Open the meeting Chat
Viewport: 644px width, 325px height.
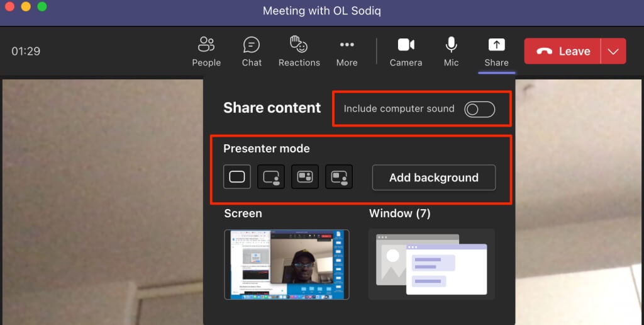coord(252,51)
